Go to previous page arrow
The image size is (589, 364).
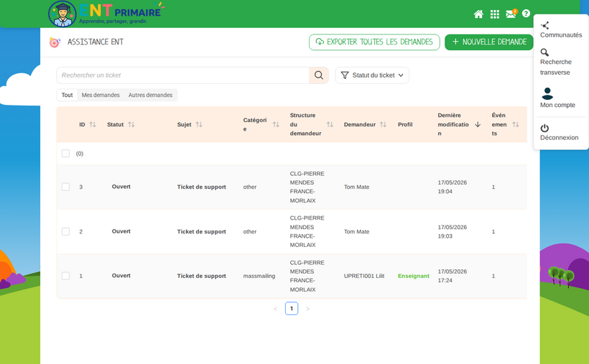tap(275, 309)
